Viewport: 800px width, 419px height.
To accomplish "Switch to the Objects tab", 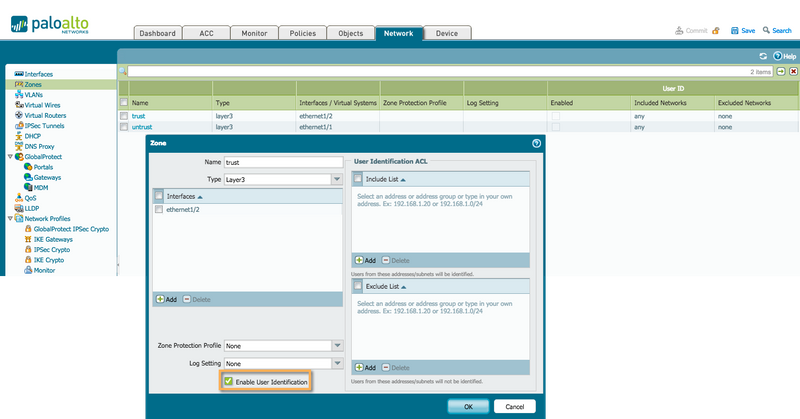I will pos(351,33).
